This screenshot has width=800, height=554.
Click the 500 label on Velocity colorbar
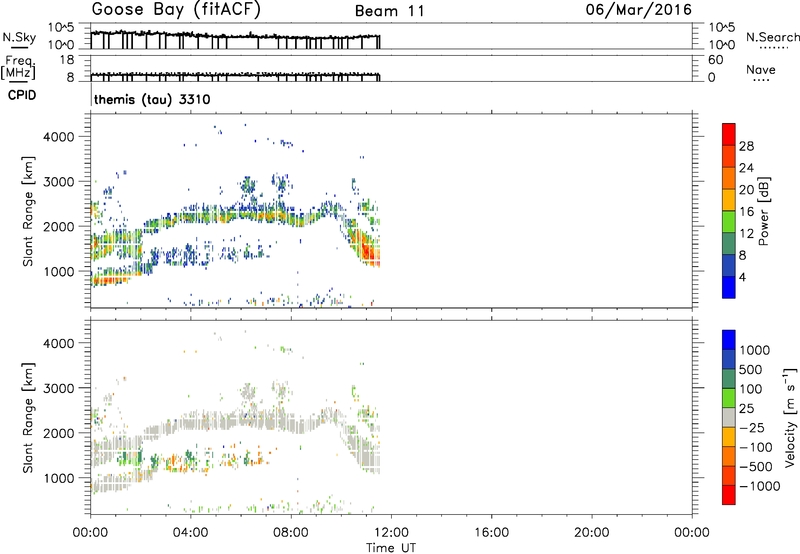click(x=751, y=370)
